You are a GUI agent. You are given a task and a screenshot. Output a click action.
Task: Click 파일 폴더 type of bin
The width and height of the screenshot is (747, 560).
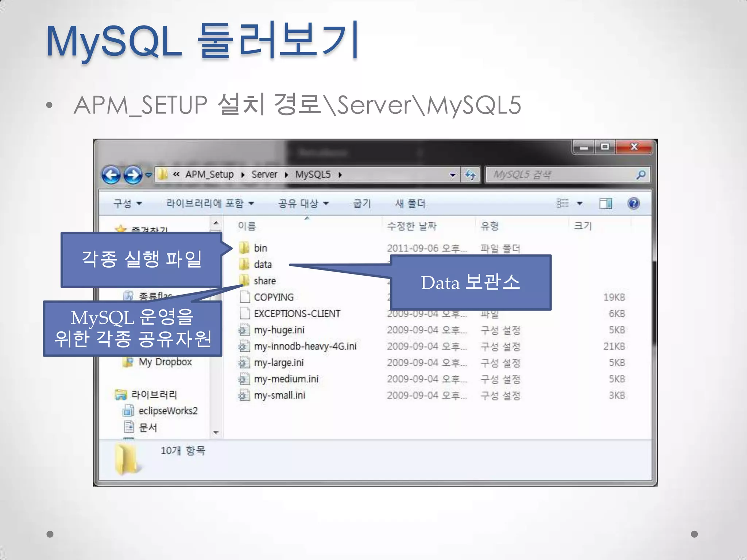(500, 249)
